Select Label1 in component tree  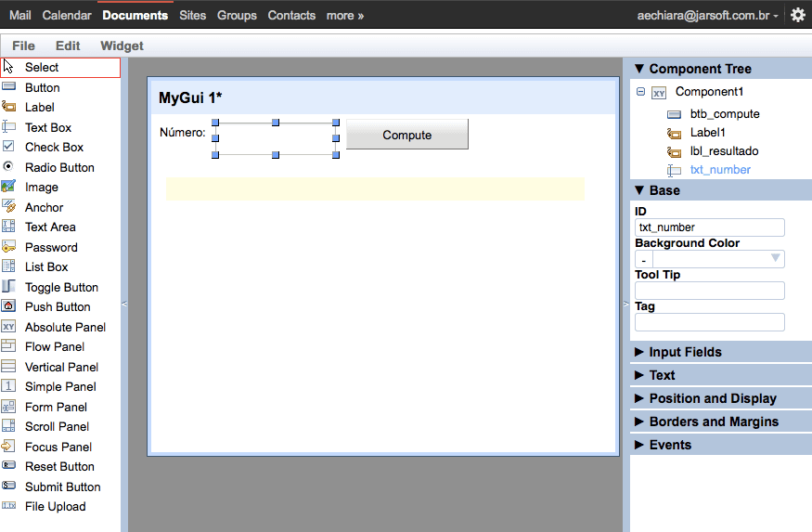point(707,133)
